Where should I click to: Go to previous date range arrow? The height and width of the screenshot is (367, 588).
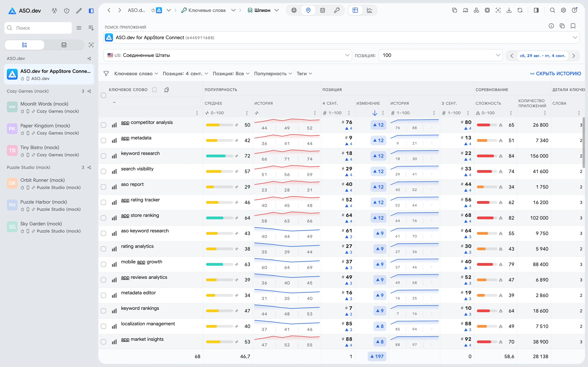tap(512, 56)
